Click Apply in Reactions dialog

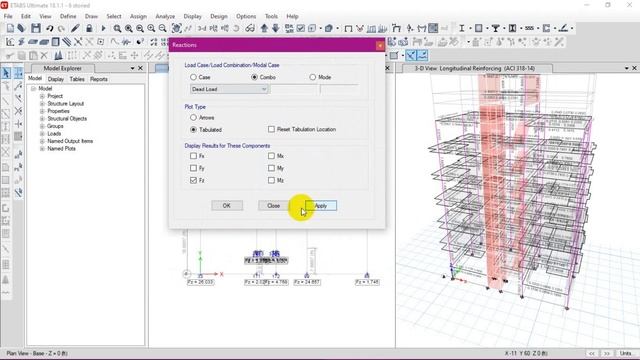(x=321, y=206)
